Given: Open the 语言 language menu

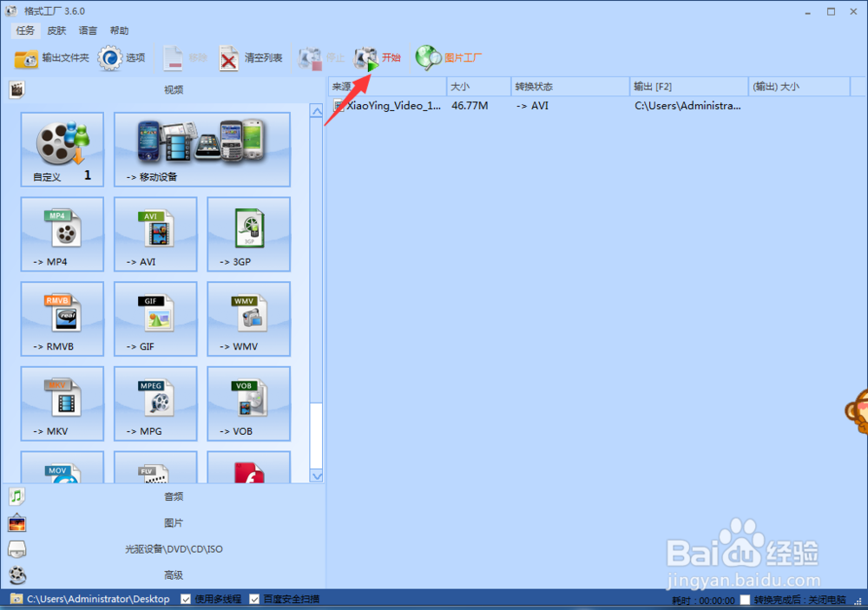Looking at the screenshot, I should click(x=88, y=30).
